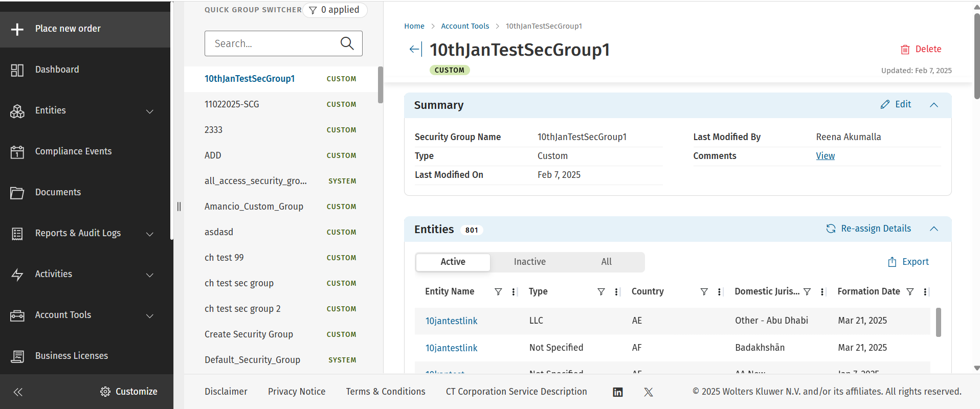Filter the Domestic Jurisdiction column

pos(807,291)
